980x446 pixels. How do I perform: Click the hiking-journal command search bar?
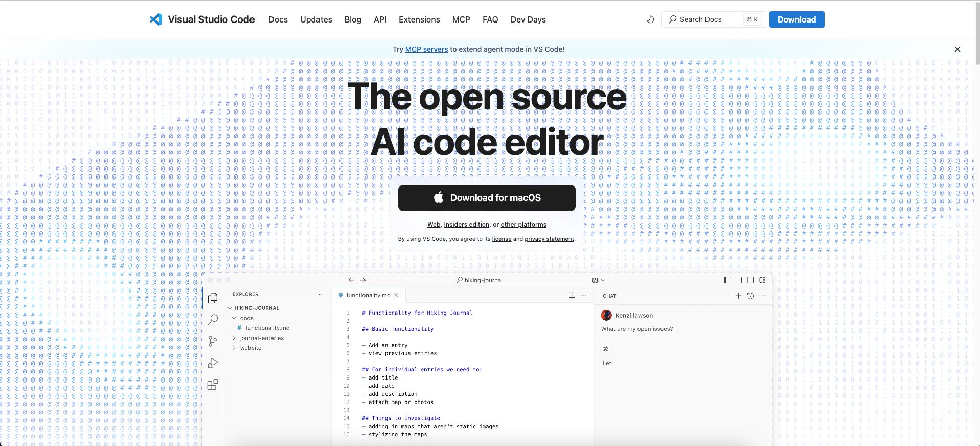click(480, 280)
